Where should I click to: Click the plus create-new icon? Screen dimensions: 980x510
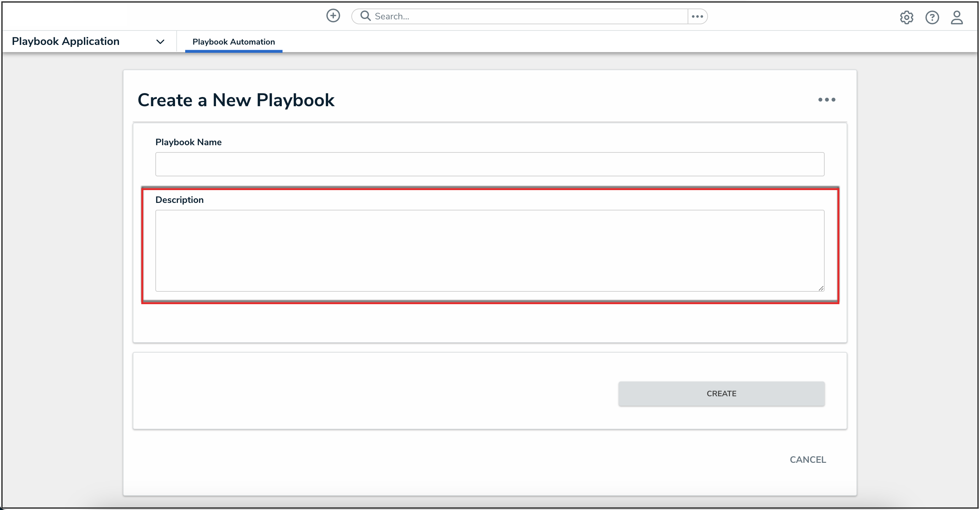coord(333,16)
